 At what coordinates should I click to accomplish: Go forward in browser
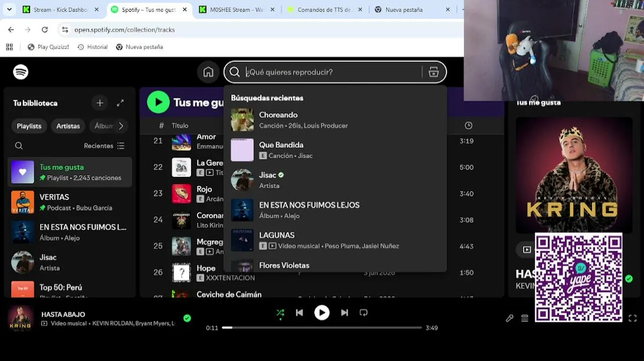[x=28, y=30]
